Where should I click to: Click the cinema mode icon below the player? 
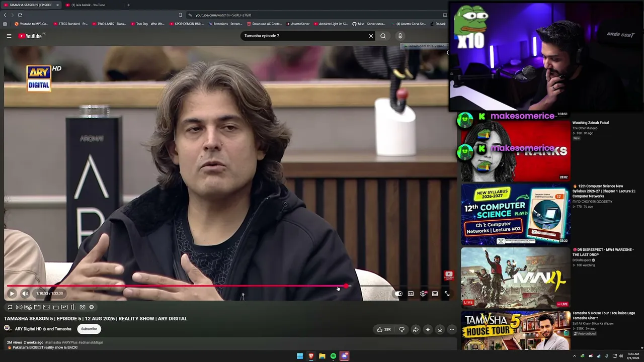tap(55, 307)
